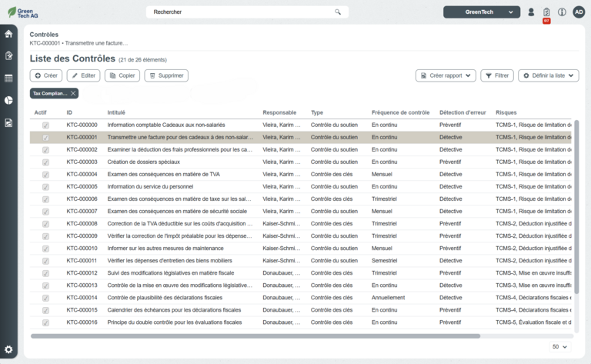Toggle Actif checkbox for KTC-000014
This screenshot has width=591, height=364.
[x=45, y=298]
